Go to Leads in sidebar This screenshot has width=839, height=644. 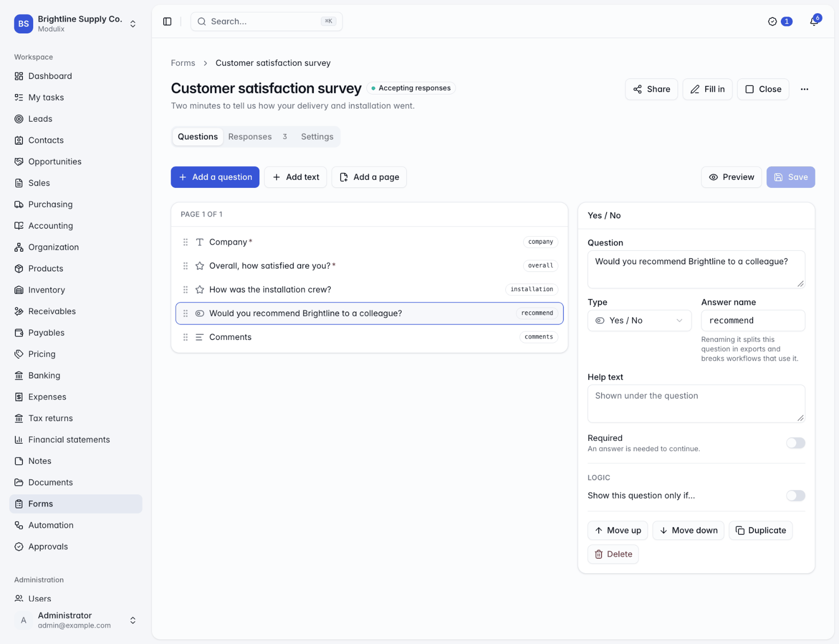(x=76, y=119)
